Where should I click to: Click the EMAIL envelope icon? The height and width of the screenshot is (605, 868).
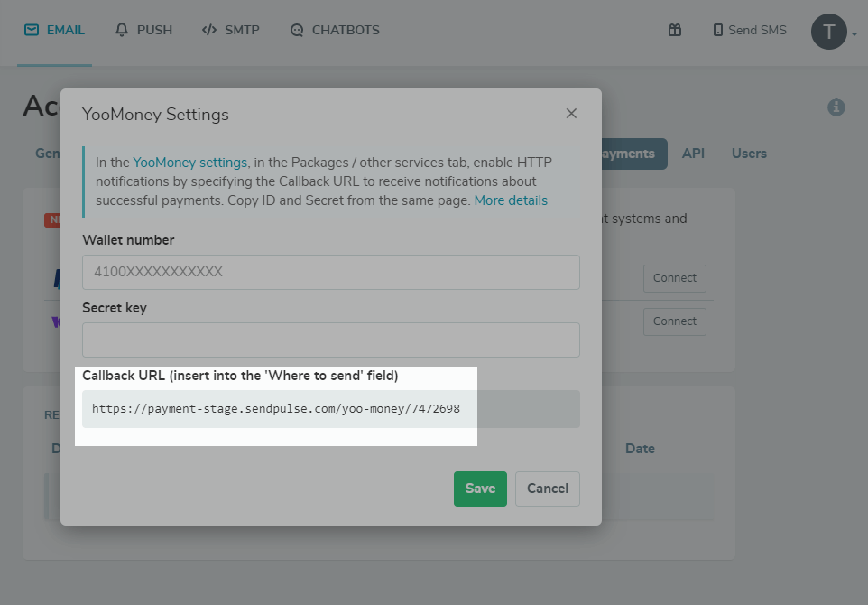32,30
